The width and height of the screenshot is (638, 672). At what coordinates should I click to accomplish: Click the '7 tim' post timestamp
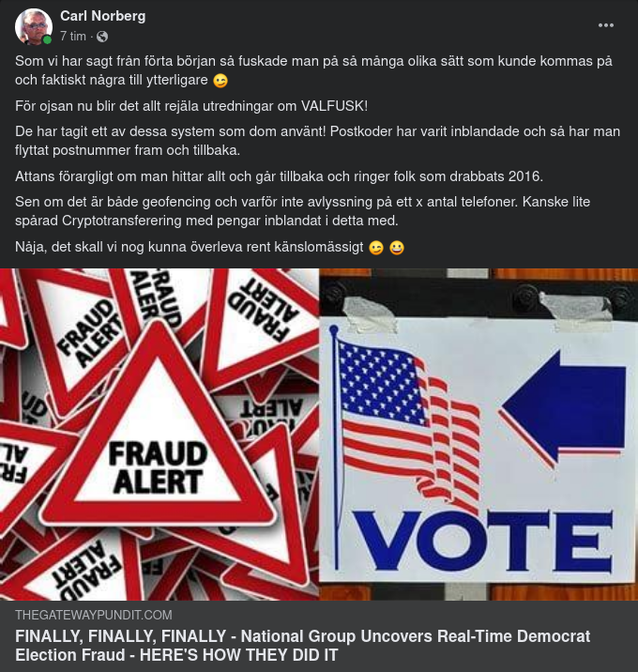coord(73,37)
